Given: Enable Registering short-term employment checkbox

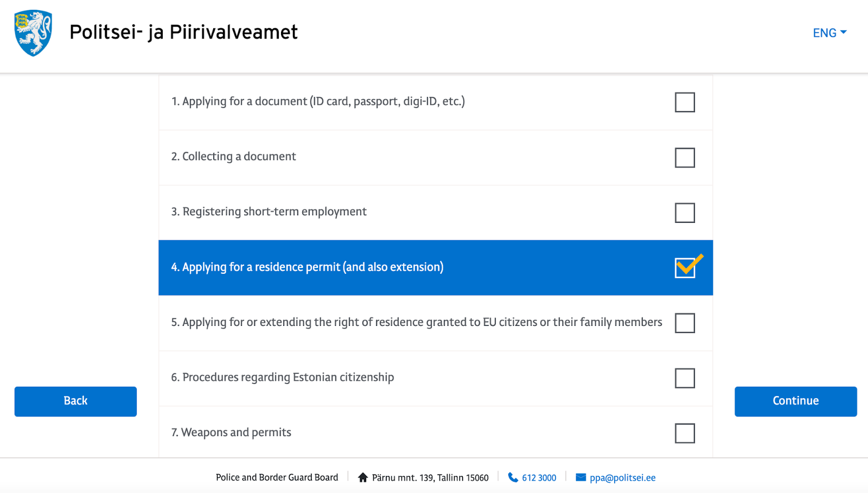Looking at the screenshot, I should pyautogui.click(x=685, y=213).
